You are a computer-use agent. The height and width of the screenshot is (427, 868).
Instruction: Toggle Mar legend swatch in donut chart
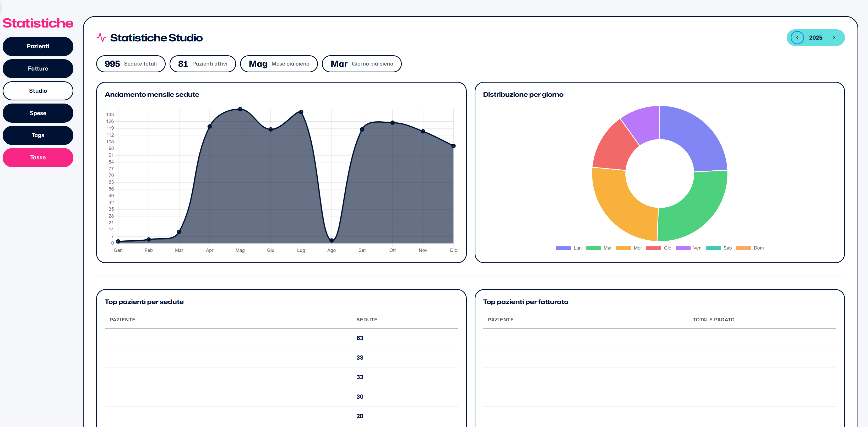click(x=593, y=248)
